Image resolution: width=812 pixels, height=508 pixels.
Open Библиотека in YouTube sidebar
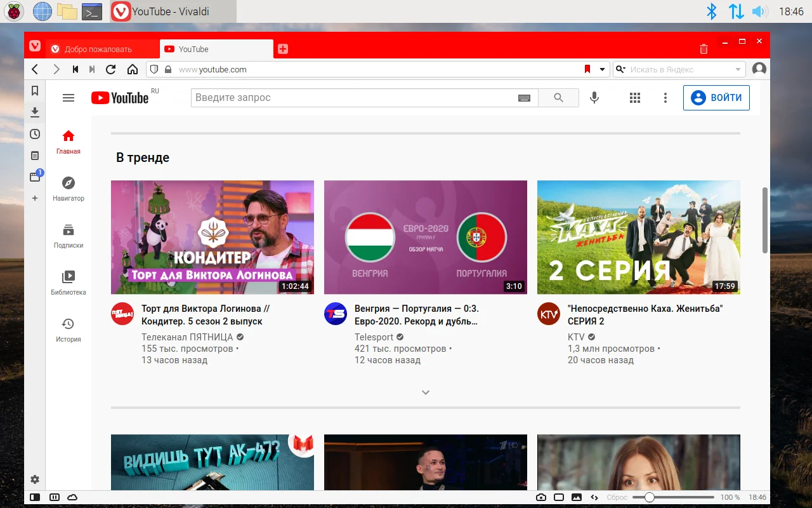[x=69, y=283]
